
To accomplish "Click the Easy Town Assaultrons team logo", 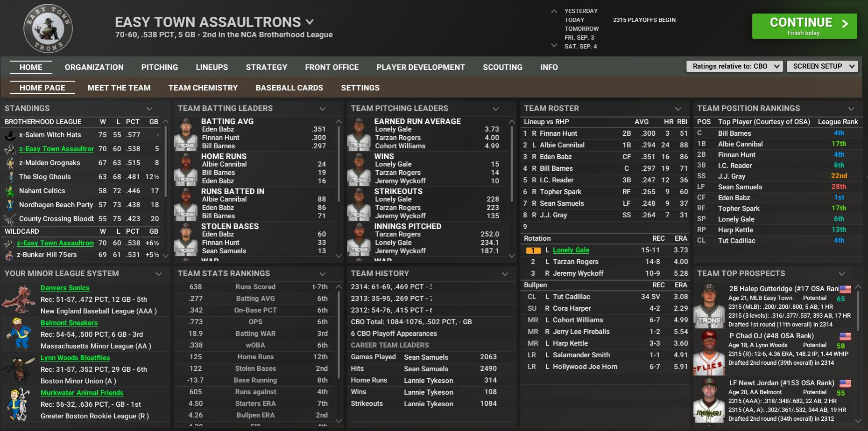I will point(48,29).
